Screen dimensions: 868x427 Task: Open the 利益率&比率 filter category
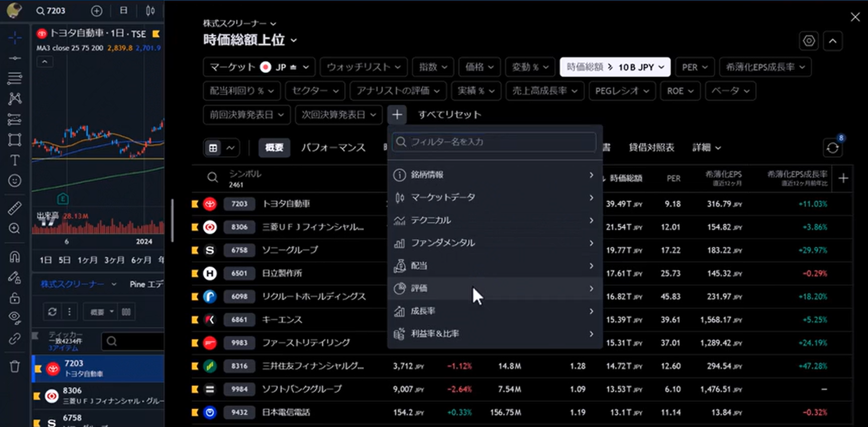tap(494, 334)
